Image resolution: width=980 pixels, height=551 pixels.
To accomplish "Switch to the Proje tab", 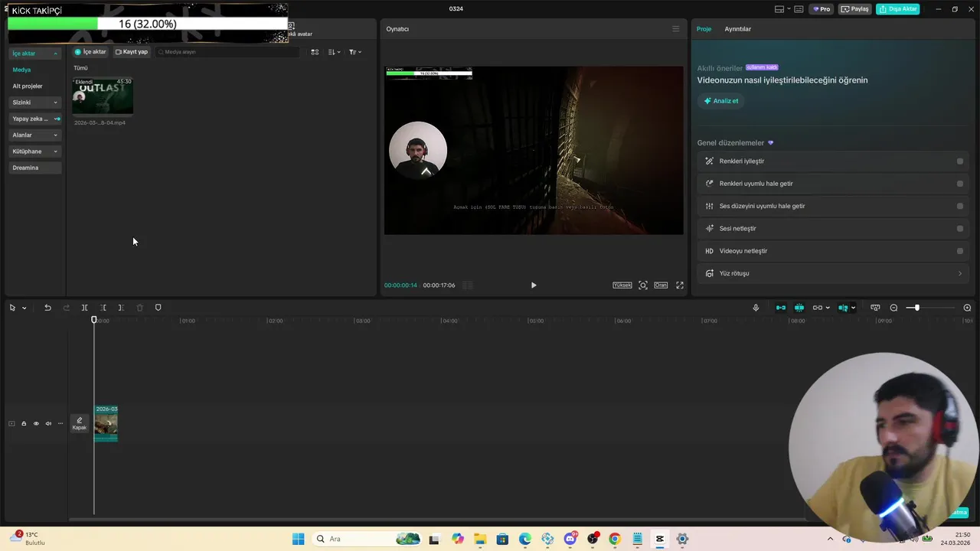I will pyautogui.click(x=704, y=29).
